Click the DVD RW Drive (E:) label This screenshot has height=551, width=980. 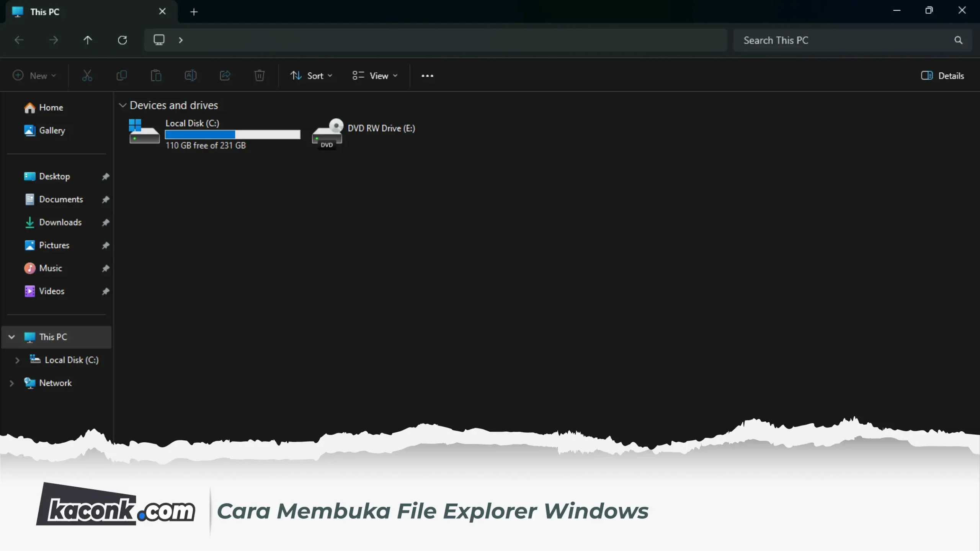click(381, 128)
